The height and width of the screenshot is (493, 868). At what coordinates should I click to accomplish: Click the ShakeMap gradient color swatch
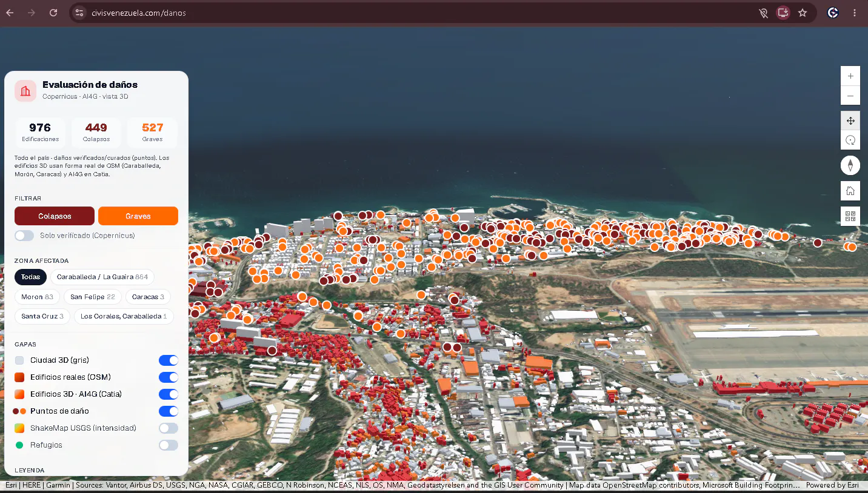point(19,428)
